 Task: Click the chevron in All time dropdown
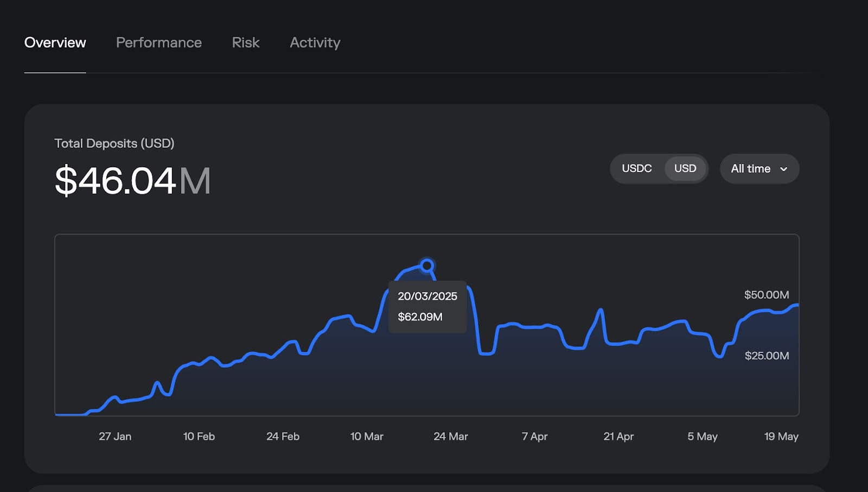[783, 169]
